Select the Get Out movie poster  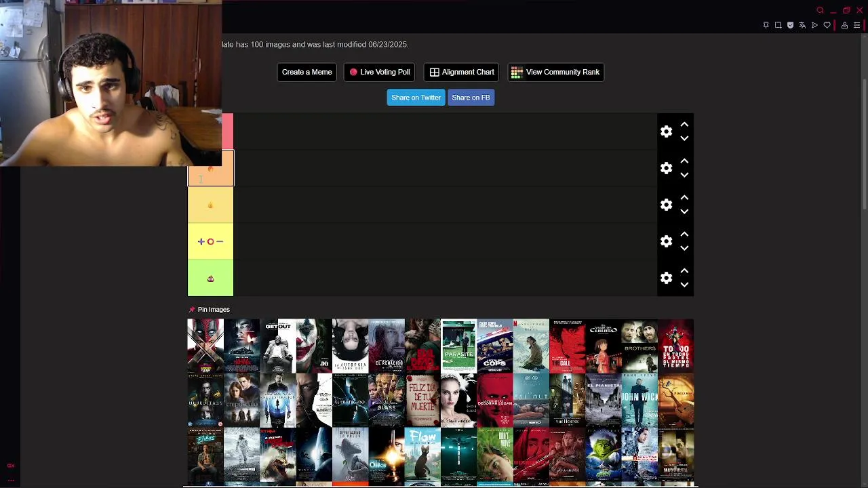[278, 346]
